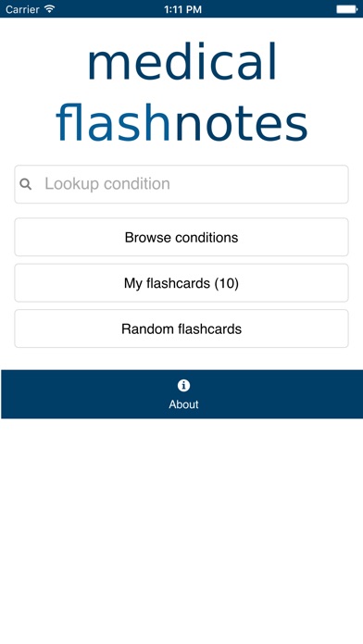Tap the word medical in the title
363x644 pixels.
182,61
